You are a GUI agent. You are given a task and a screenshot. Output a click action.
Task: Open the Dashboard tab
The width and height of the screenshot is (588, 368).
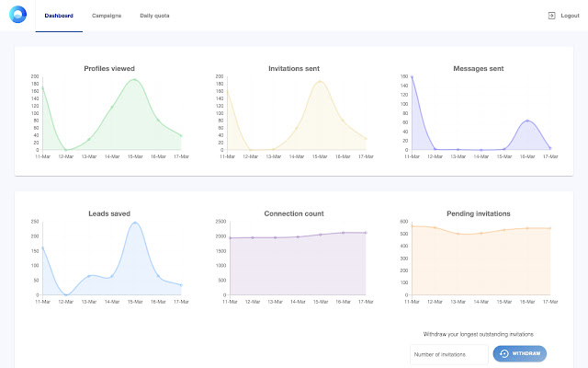click(x=59, y=16)
